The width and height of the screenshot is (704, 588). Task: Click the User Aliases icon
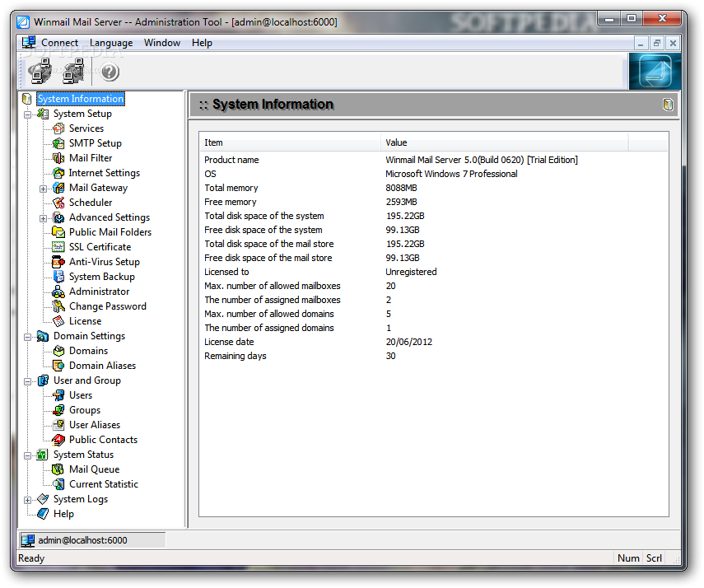[x=58, y=425]
